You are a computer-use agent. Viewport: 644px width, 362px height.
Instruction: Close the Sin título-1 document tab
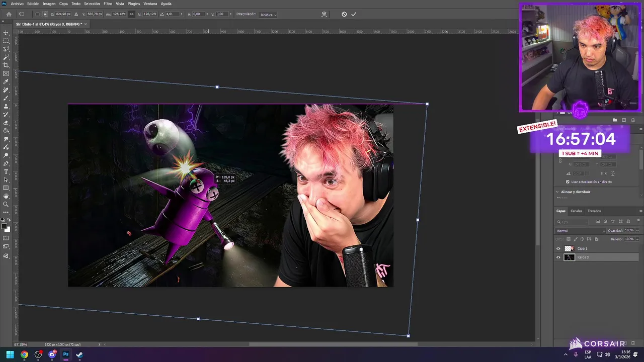[x=86, y=24]
